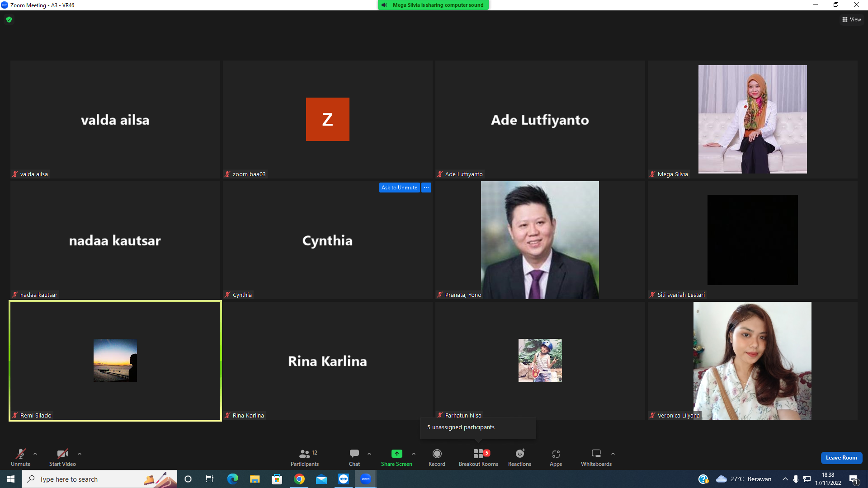The image size is (868, 488).
Task: Open network settings tray icon
Action: [x=807, y=479]
